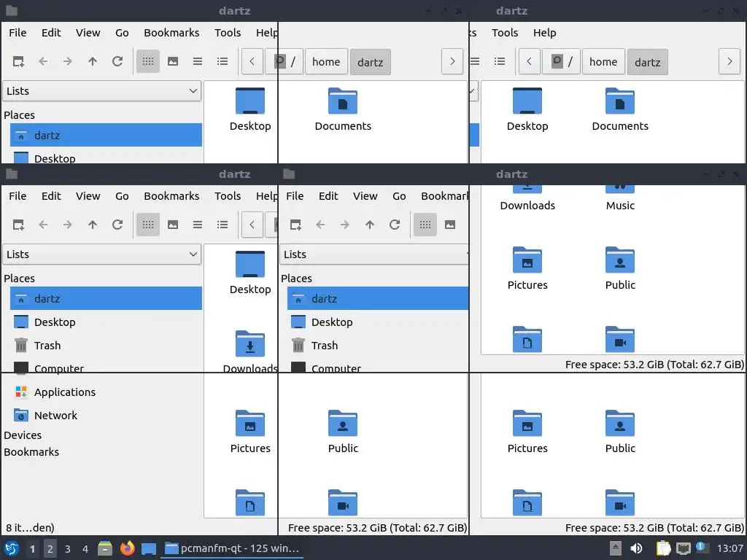Viewport: 747px width, 560px height.
Task: Select Trash in middle-left window sidebar
Action: (x=106, y=345)
